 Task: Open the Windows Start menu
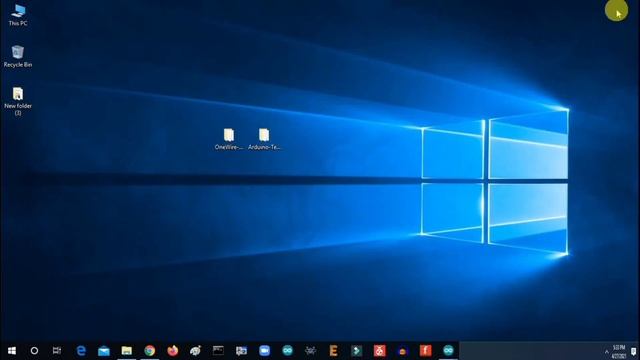click(11, 351)
